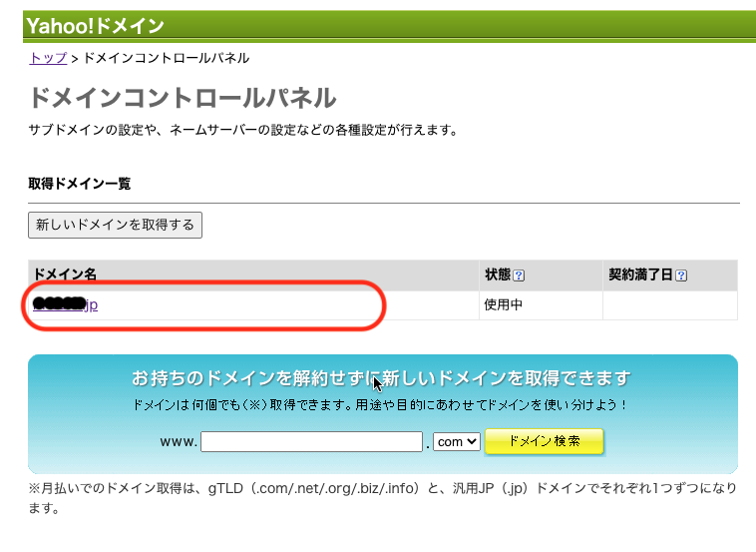Click the yellow ドメイン検索 button
Screen dimensions: 756x552
coord(544,441)
